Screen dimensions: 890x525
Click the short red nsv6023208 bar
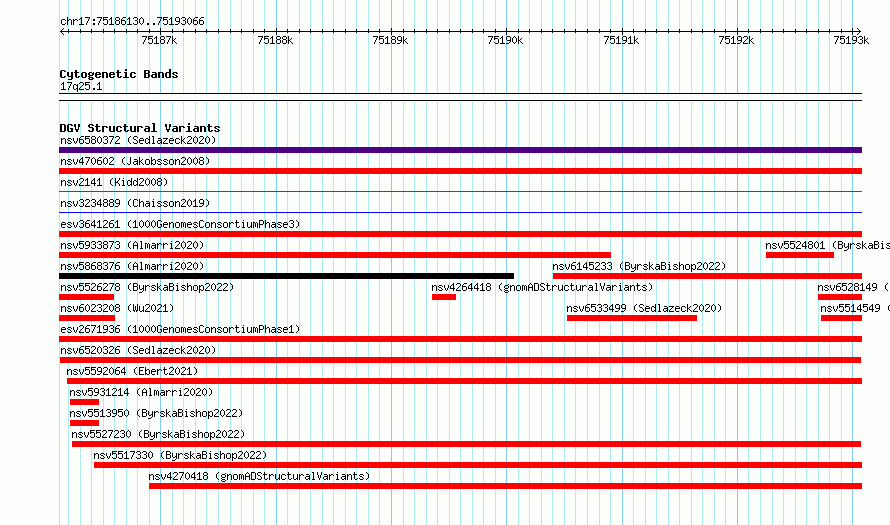pos(87,318)
